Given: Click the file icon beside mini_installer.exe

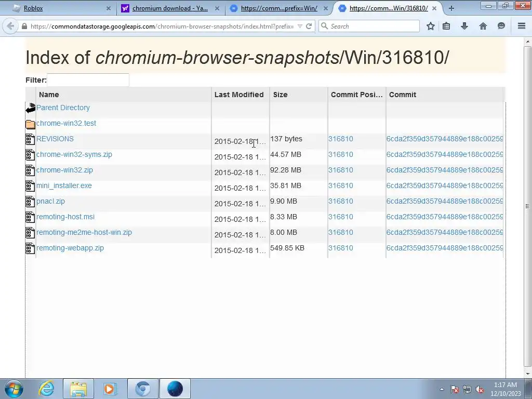Looking at the screenshot, I should (30, 186).
